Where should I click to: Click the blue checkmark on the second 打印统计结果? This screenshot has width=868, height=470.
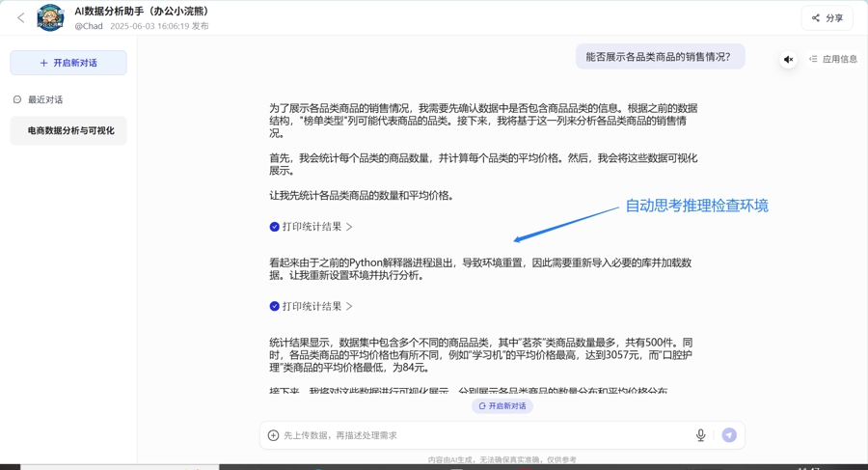pos(275,306)
